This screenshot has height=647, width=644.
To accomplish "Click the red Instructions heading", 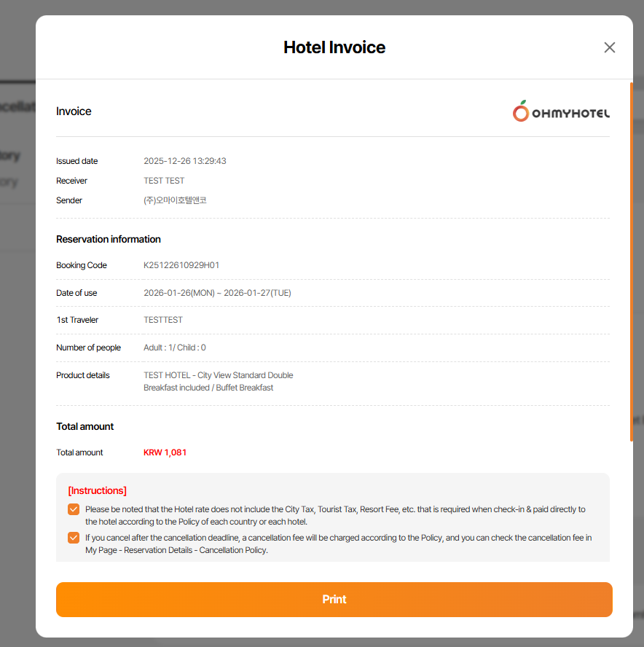I will click(97, 490).
